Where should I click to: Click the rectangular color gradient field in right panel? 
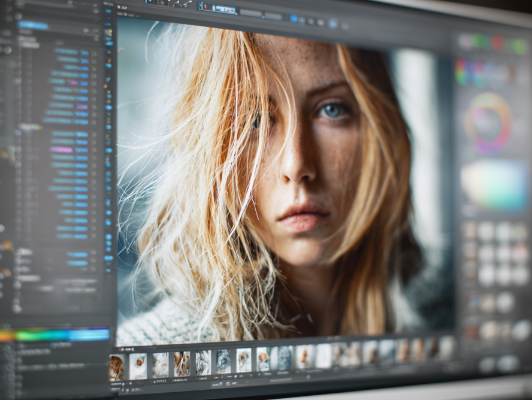point(494,186)
